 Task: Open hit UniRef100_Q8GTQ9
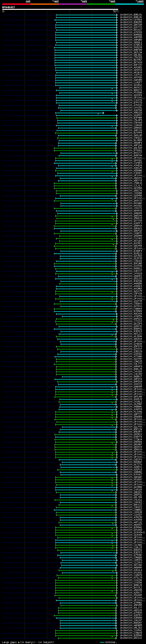click(131, 25)
